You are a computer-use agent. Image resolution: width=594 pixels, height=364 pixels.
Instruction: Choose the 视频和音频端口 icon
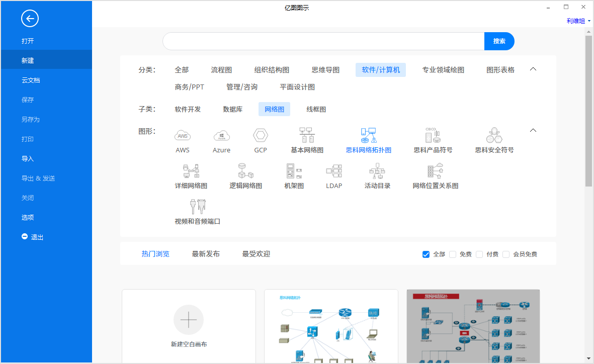(x=198, y=207)
